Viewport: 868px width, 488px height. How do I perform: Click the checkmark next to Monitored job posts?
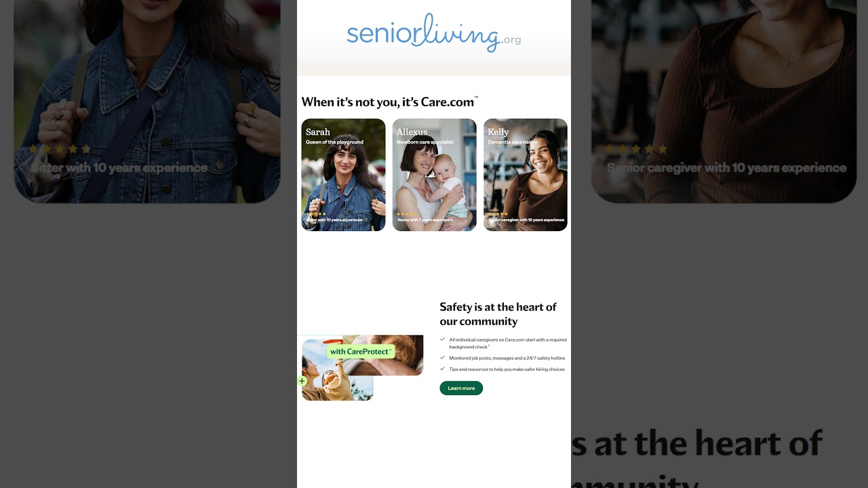point(442,358)
